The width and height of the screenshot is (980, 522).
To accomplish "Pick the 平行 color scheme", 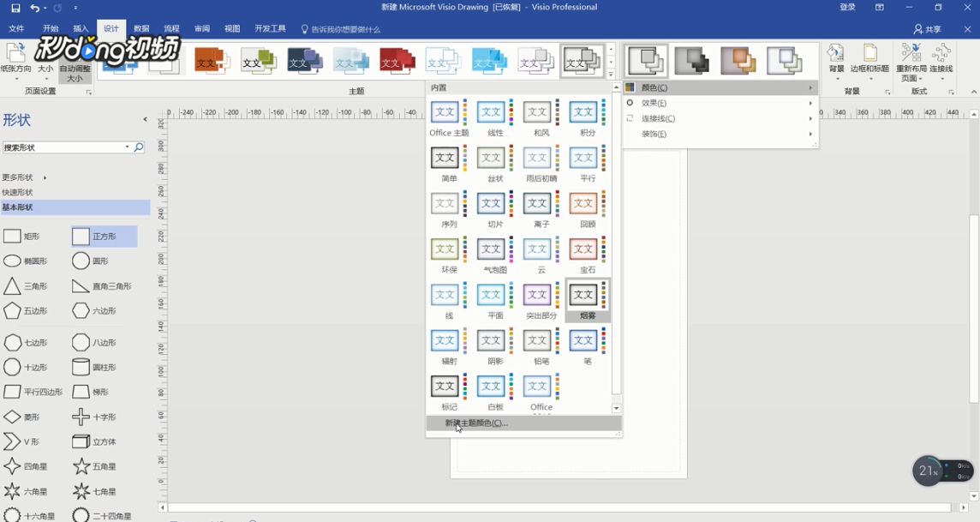I will [x=588, y=164].
